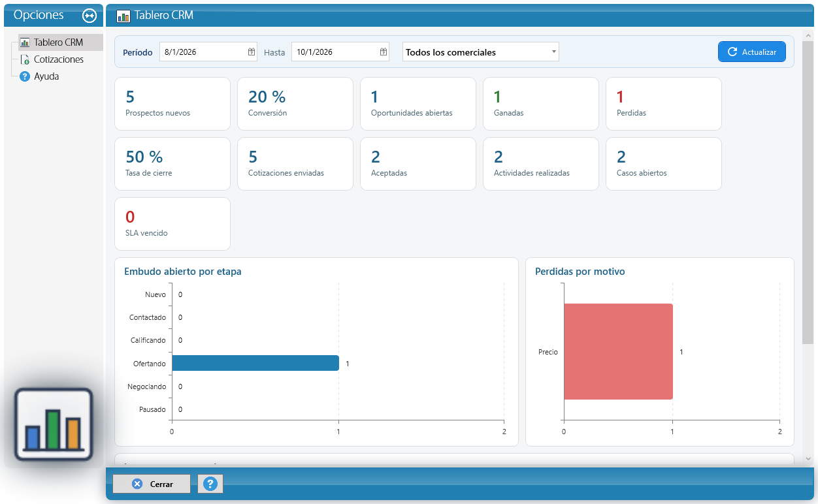Click the Período start date field 8/1/2026
The height and width of the screenshot is (504, 818).
coord(208,52)
